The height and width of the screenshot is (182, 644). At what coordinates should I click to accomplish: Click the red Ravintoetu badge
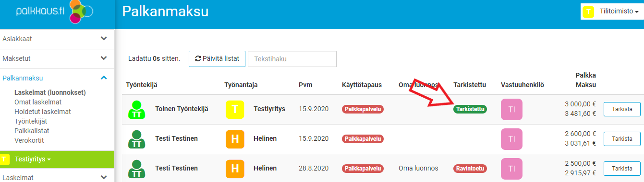pyautogui.click(x=470, y=169)
